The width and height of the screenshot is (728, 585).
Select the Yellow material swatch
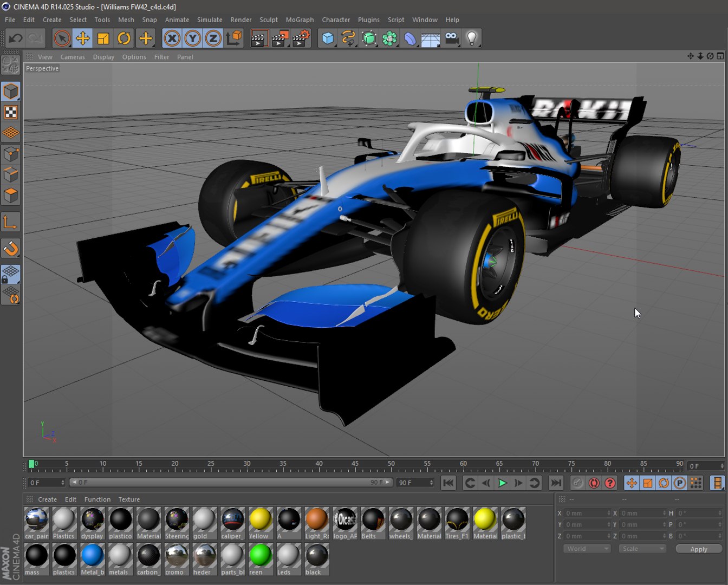(260, 523)
